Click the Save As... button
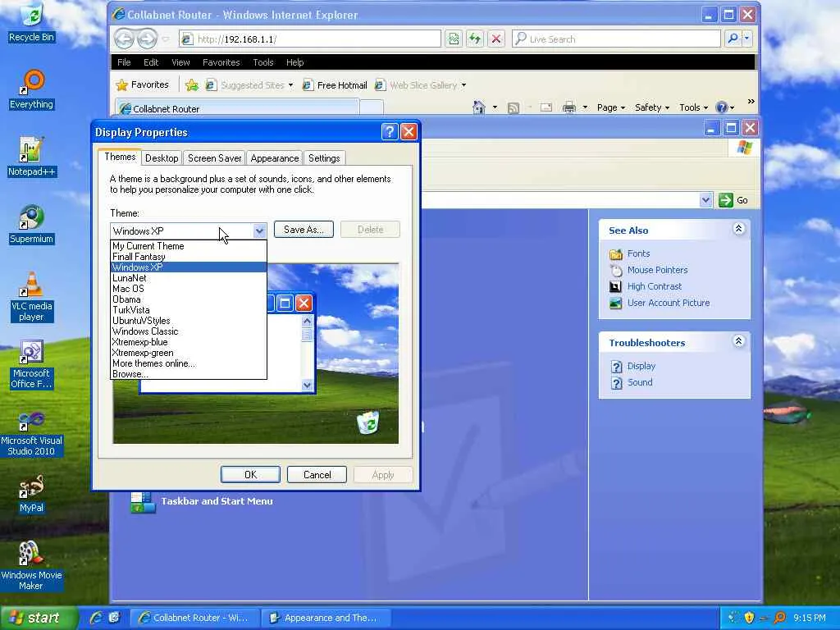The image size is (840, 630). coord(304,230)
